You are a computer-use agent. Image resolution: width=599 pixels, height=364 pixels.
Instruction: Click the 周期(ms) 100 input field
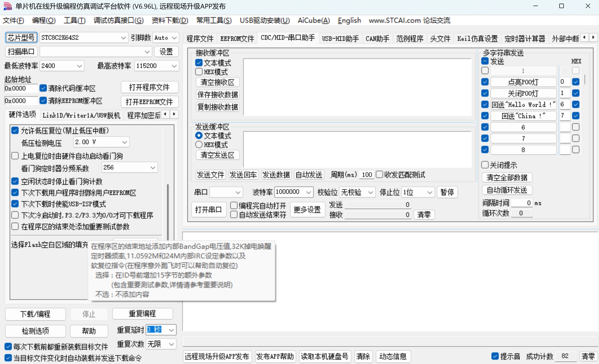(x=367, y=175)
